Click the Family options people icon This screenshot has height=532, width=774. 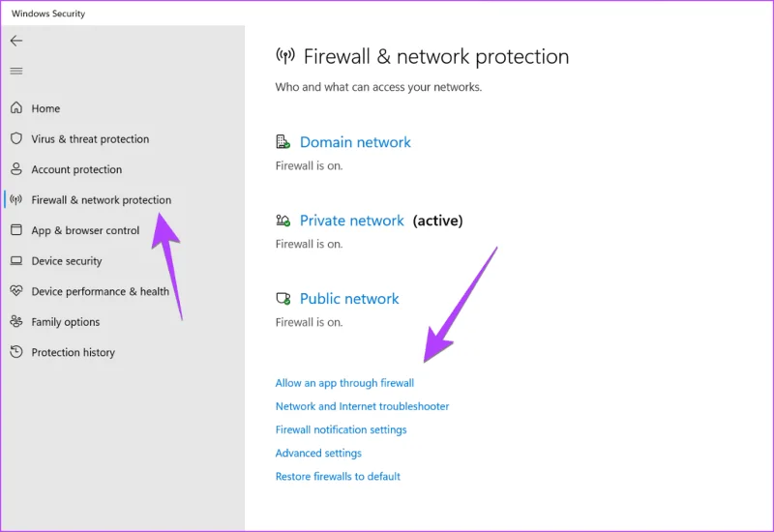[16, 321]
